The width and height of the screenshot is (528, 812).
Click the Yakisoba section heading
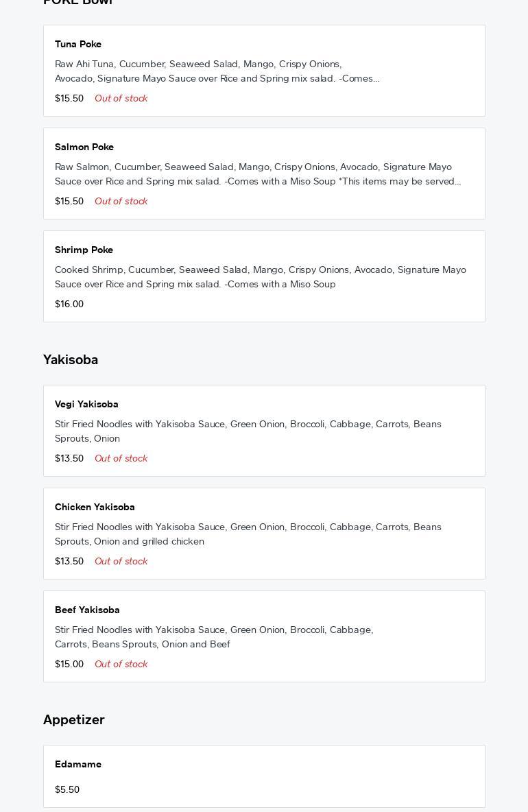pyautogui.click(x=71, y=359)
